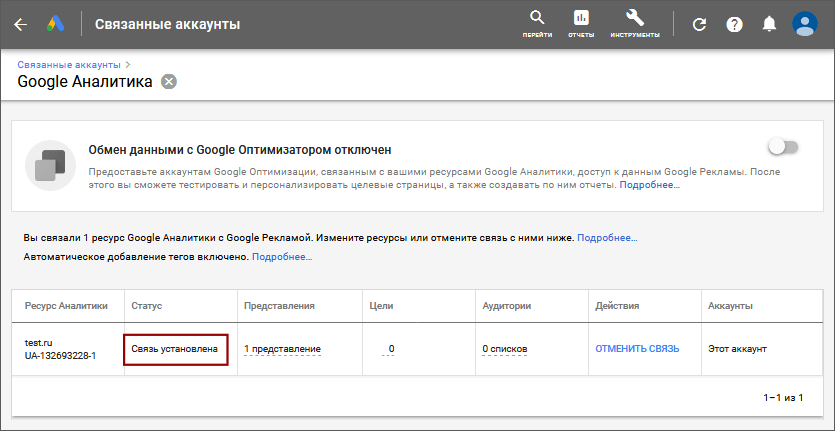
Task: Open the user account avatar
Action: point(804,24)
